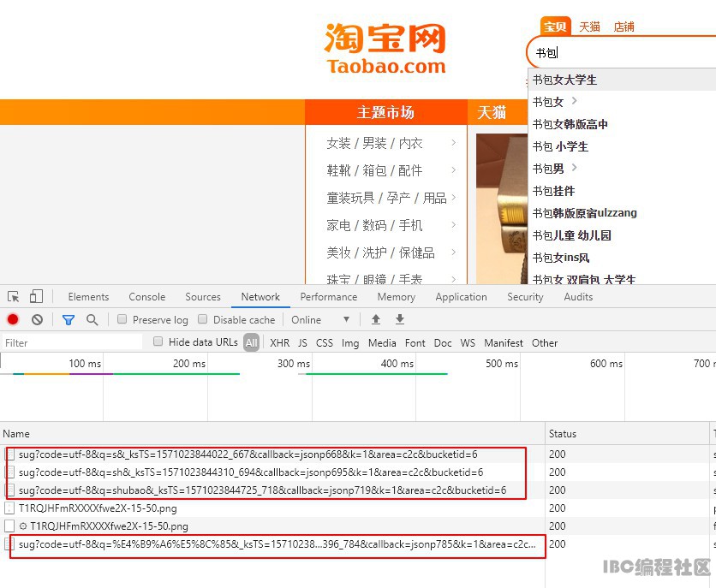The width and height of the screenshot is (716, 588).
Task: Expand 鞋靴 / 箱包 / 配件 category arrow
Action: [453, 170]
